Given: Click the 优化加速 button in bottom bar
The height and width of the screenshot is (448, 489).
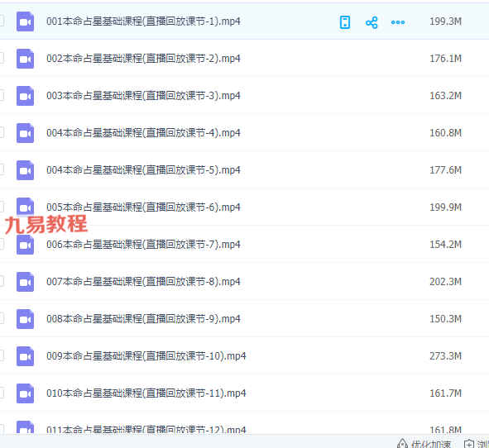Looking at the screenshot, I should pos(424,444).
